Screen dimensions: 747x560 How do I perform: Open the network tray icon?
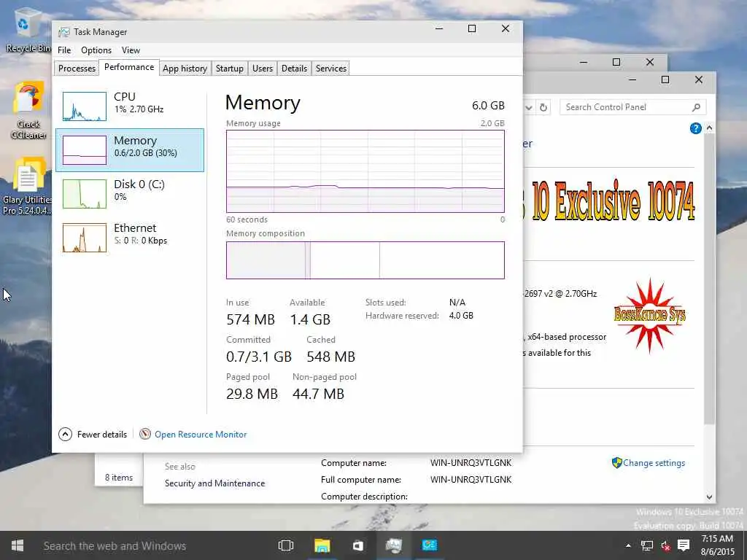click(x=646, y=545)
